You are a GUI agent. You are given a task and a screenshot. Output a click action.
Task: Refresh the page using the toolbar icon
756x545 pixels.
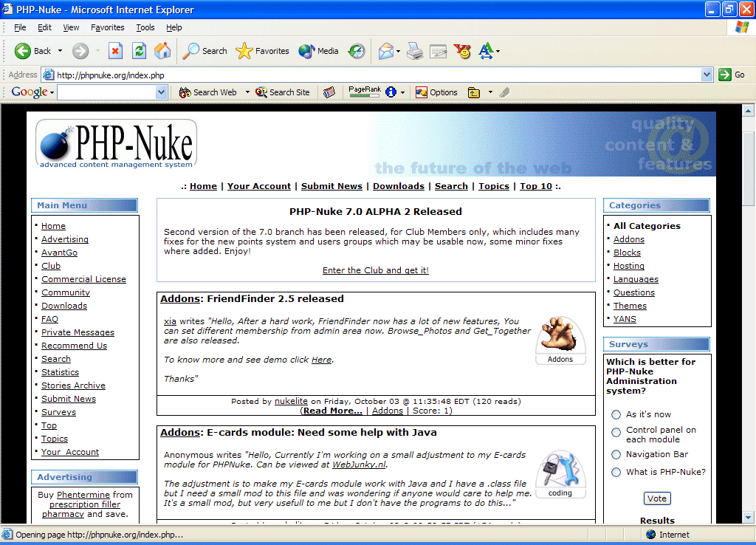140,51
